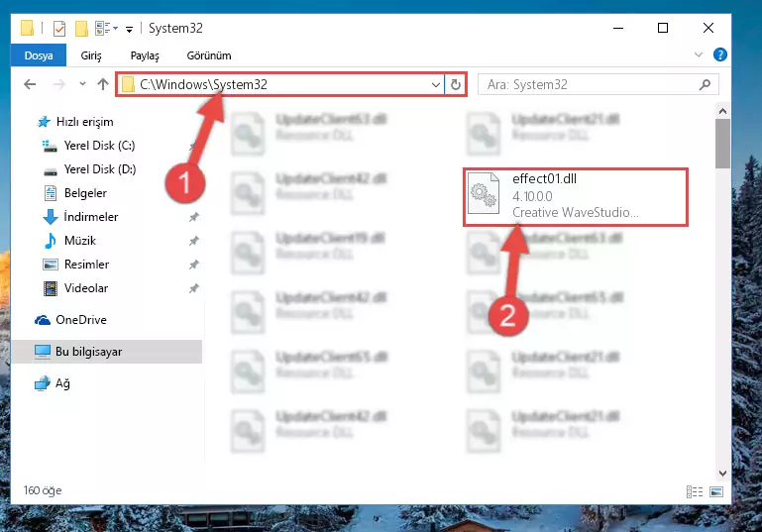The height and width of the screenshot is (532, 762).
Task: Click the Ara: System32 search box
Action: click(599, 84)
